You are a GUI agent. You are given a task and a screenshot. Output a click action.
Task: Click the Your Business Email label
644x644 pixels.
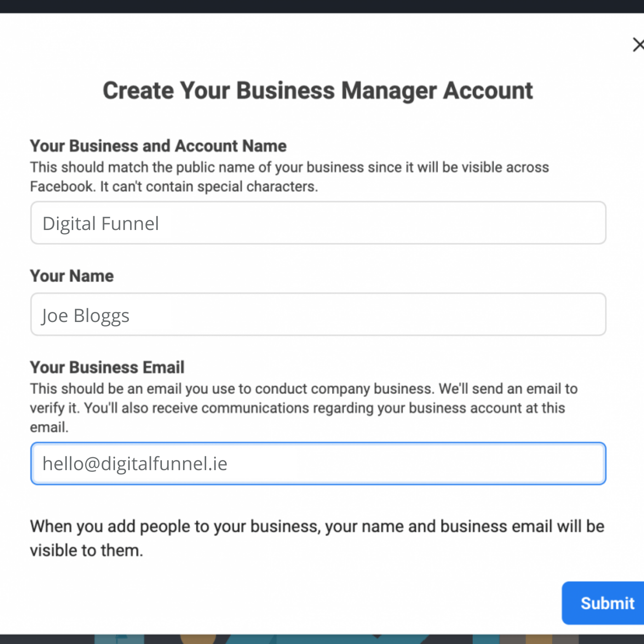pyautogui.click(x=107, y=368)
